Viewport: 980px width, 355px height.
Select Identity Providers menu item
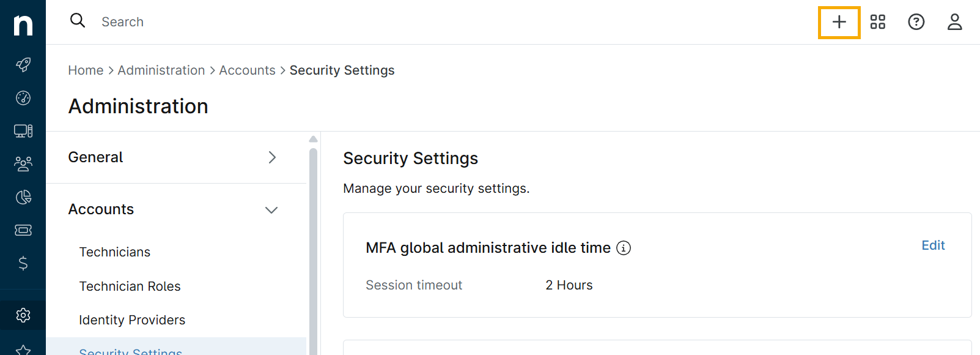click(x=132, y=320)
